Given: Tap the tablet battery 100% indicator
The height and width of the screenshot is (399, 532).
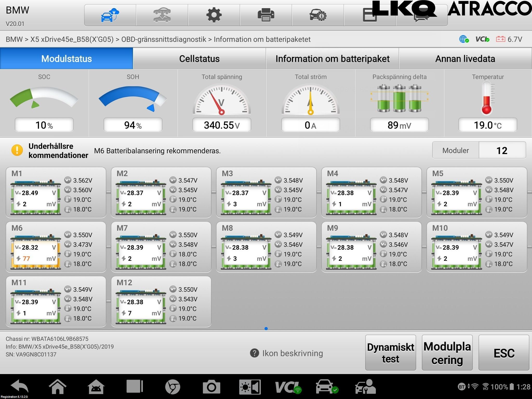Looking at the screenshot, I should click(x=502, y=387).
